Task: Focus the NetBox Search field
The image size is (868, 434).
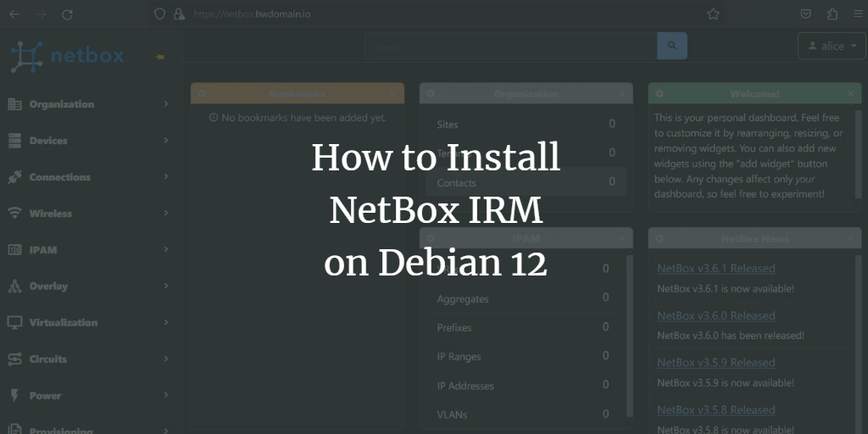Action: click(510, 46)
